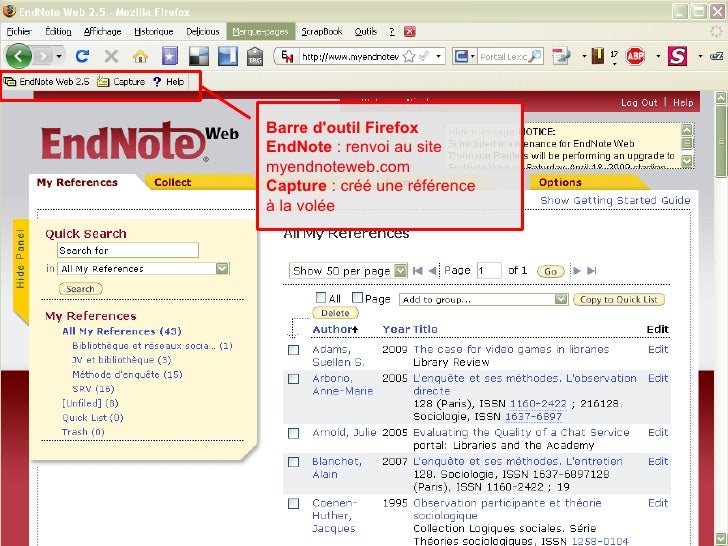Click the Search for input field
The image size is (728, 546).
coord(128,250)
